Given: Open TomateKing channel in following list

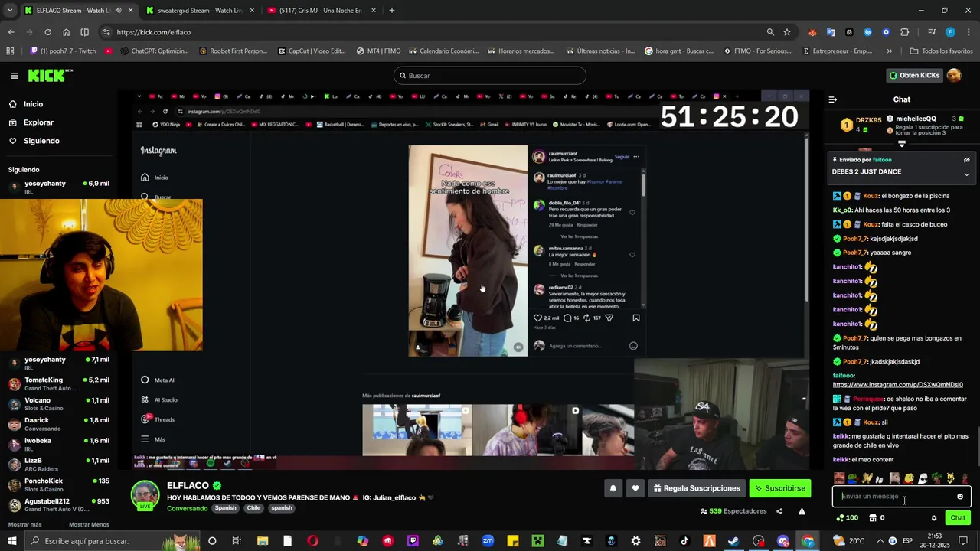Looking at the screenshot, I should [x=58, y=383].
